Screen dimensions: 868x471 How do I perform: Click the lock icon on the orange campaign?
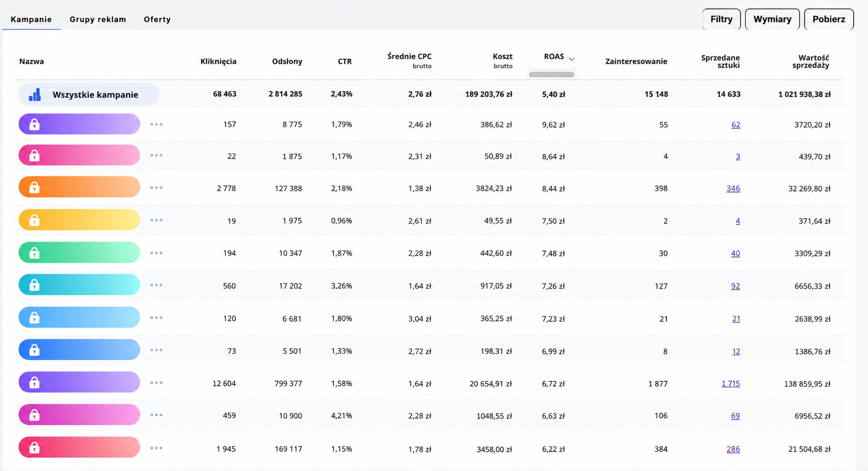pyautogui.click(x=34, y=188)
